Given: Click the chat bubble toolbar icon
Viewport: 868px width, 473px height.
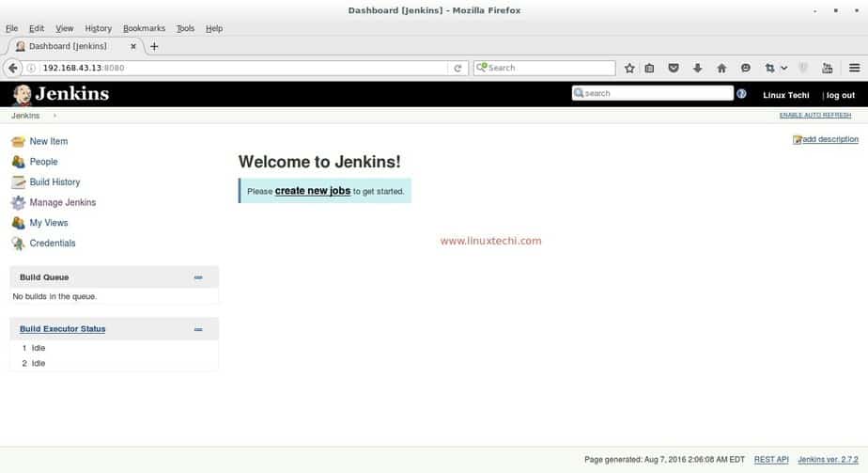Looking at the screenshot, I should point(746,68).
